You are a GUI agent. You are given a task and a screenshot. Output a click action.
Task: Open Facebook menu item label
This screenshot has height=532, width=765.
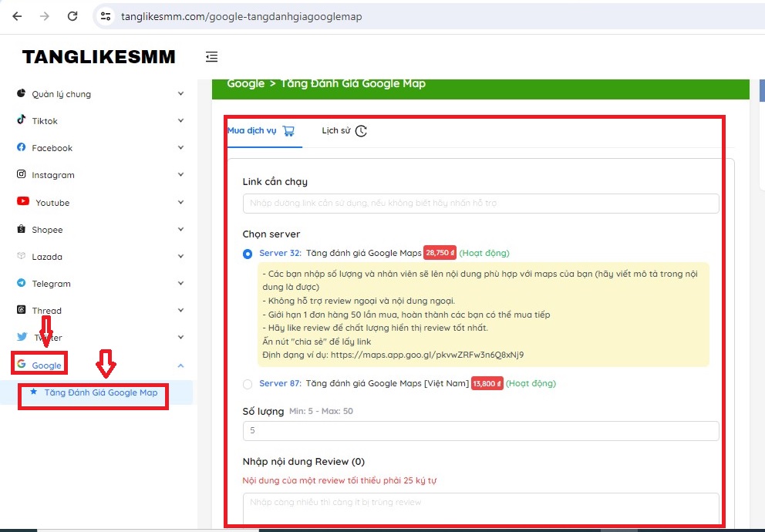coord(52,148)
